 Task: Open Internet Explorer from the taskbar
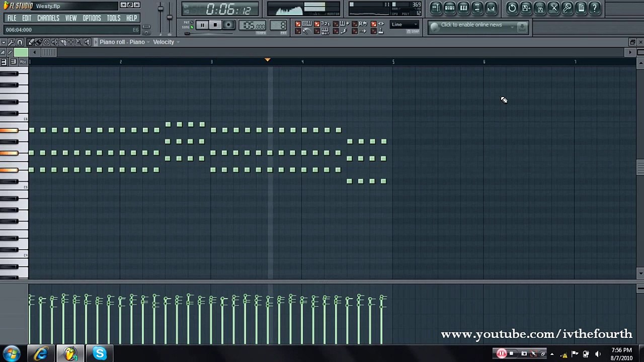pyautogui.click(x=41, y=354)
